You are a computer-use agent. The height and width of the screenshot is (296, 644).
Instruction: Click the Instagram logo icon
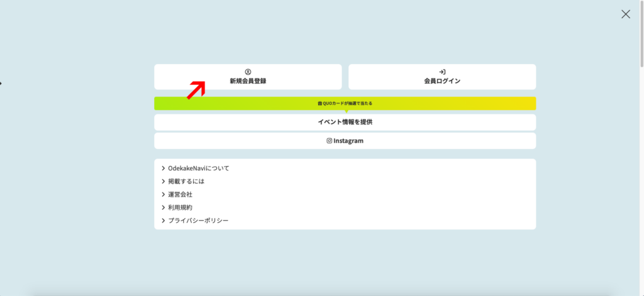point(329,141)
